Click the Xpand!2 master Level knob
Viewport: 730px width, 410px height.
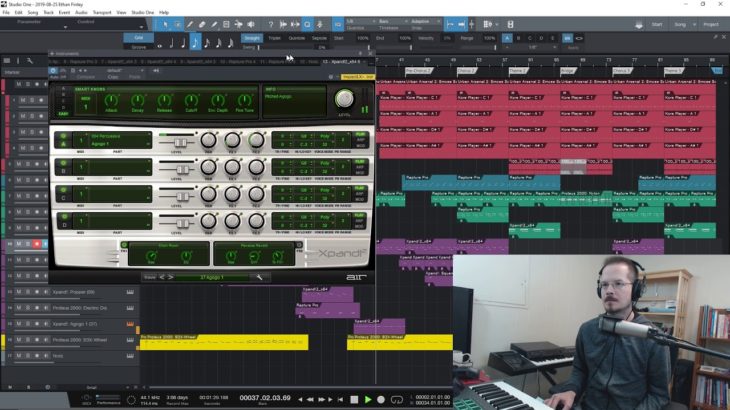point(345,99)
